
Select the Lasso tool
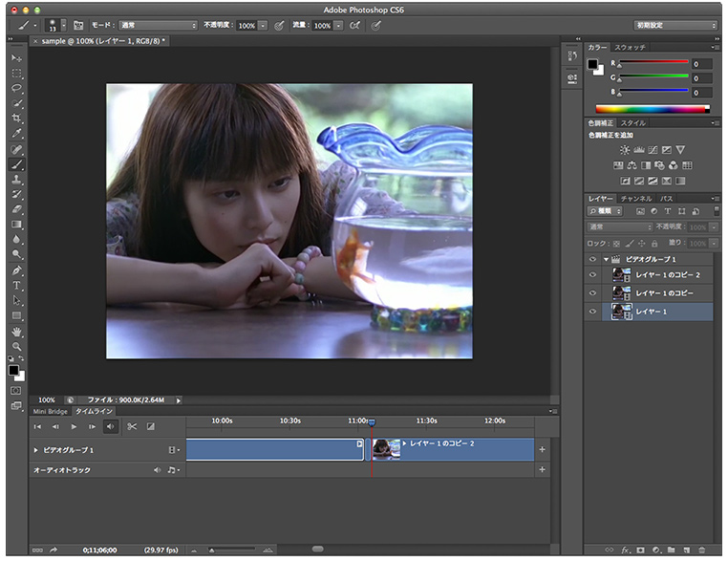(x=17, y=87)
